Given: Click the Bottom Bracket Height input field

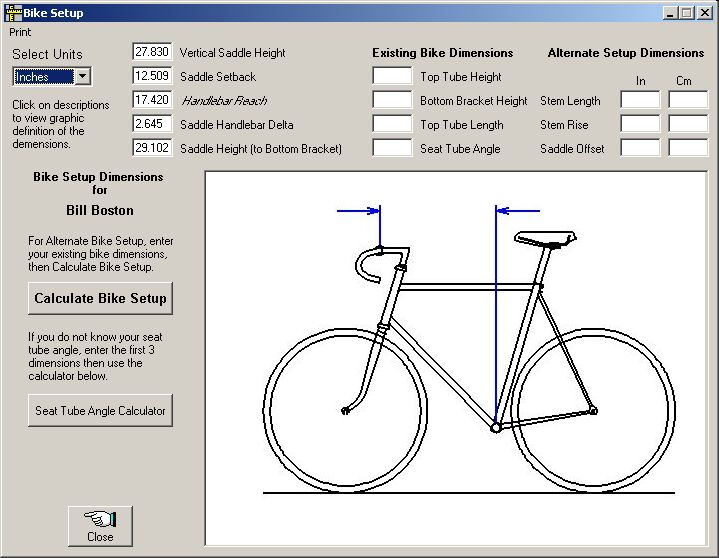Looking at the screenshot, I should 392,99.
